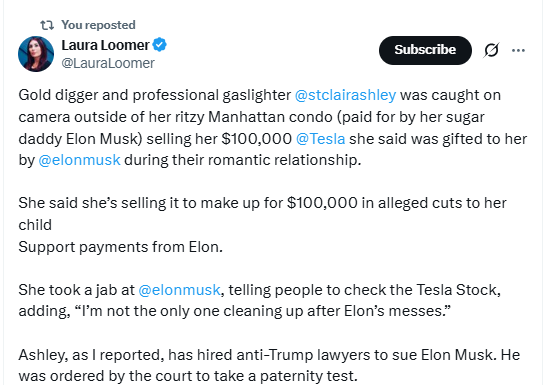The width and height of the screenshot is (545, 385).
Task: Click the 'ritzy Manhattan condo' text line
Action: 251,117
